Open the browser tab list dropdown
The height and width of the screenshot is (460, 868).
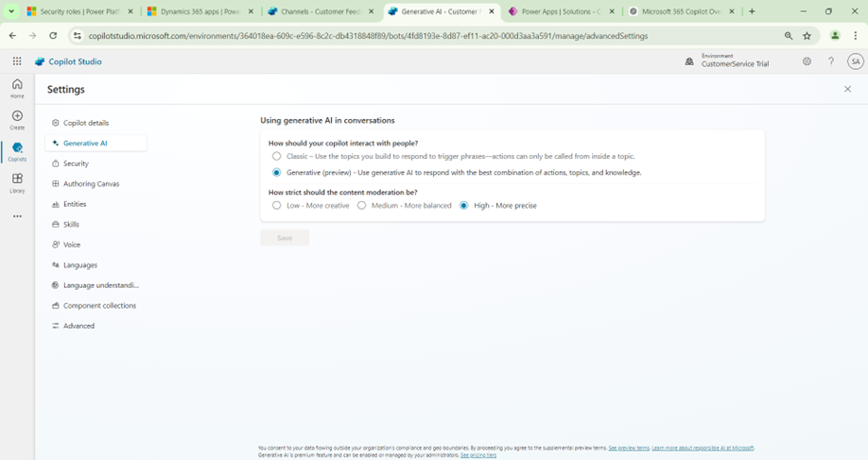pos(11,12)
